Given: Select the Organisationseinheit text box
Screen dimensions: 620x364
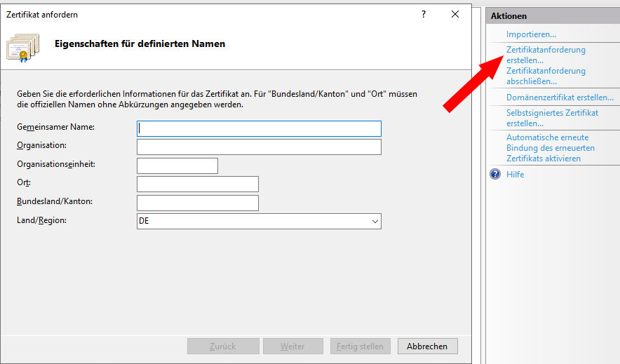Looking at the screenshot, I should click(177, 166).
